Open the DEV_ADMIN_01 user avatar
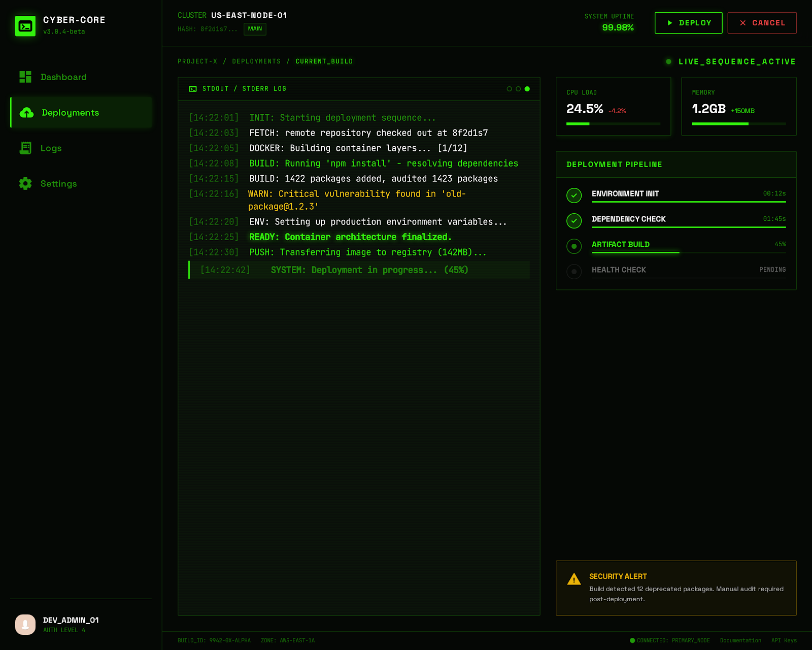This screenshot has height=650, width=812. (x=26, y=624)
